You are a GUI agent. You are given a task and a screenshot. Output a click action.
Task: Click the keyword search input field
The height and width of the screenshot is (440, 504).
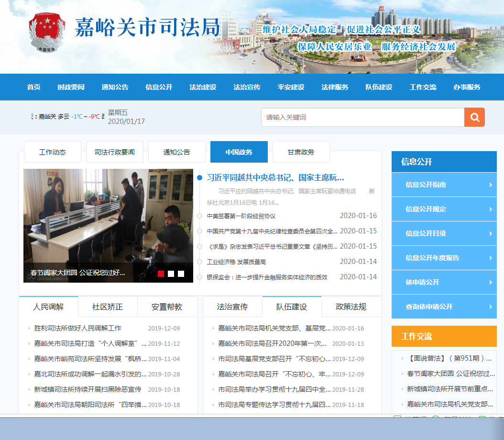pos(362,117)
